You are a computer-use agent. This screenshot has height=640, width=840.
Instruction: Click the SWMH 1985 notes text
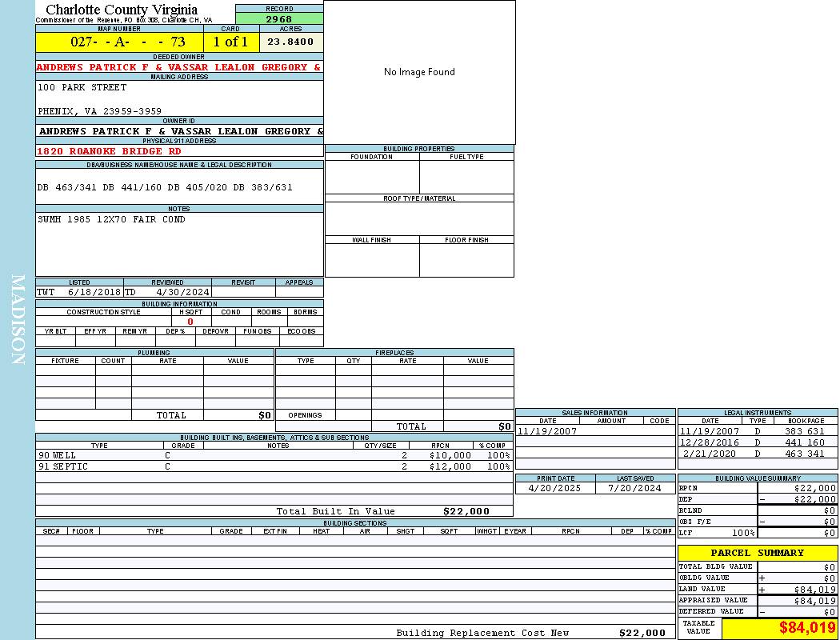pos(111,219)
